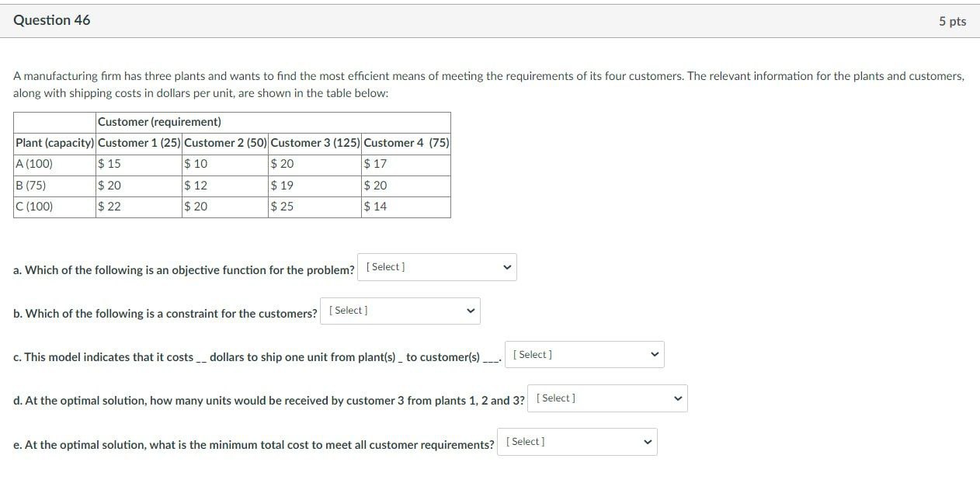Open the customer constraint Select dropdown
Screen dimensions: 980x490
400,311
